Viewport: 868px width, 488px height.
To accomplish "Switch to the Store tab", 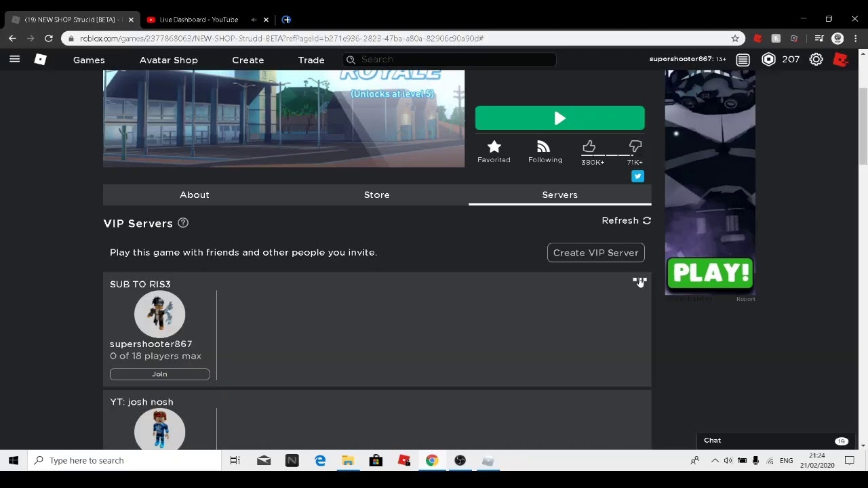I will tap(376, 195).
